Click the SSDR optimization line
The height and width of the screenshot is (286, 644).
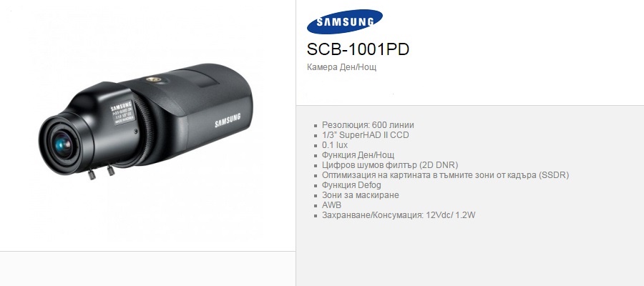point(445,175)
